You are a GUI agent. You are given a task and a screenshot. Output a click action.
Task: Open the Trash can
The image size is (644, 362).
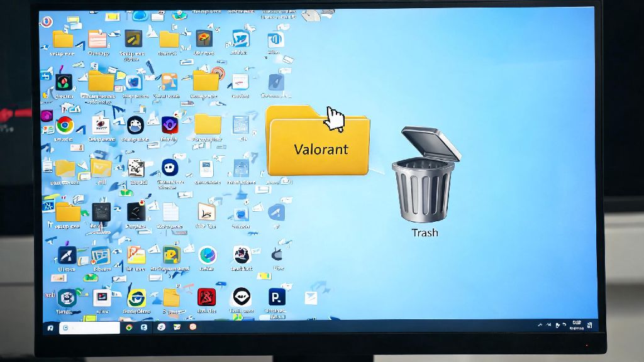coord(426,175)
